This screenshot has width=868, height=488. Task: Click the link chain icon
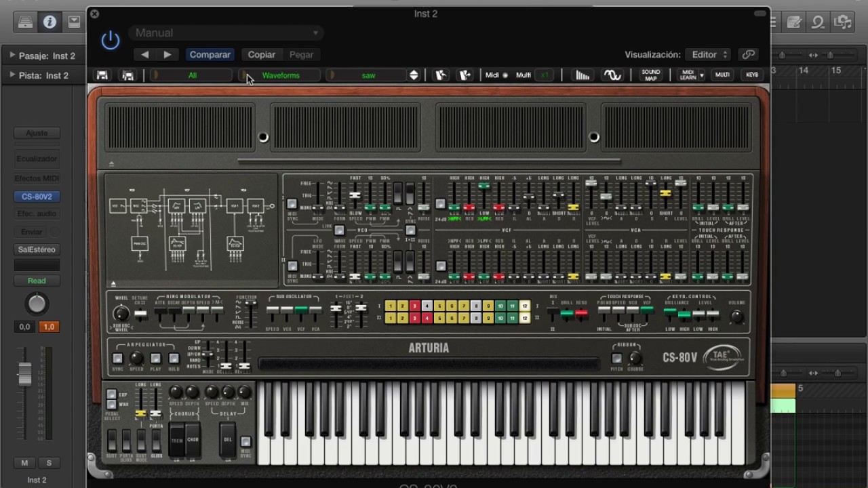748,54
